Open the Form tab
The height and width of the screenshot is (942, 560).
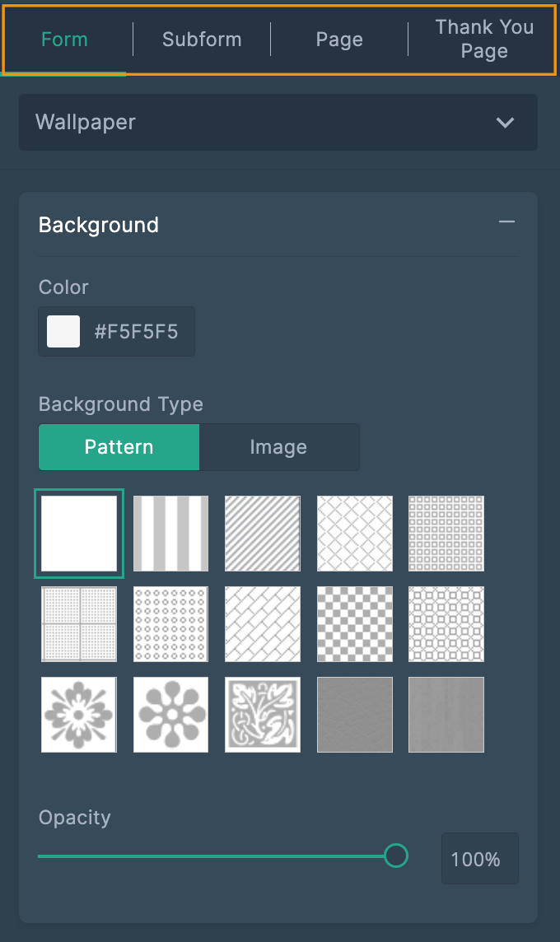64,40
